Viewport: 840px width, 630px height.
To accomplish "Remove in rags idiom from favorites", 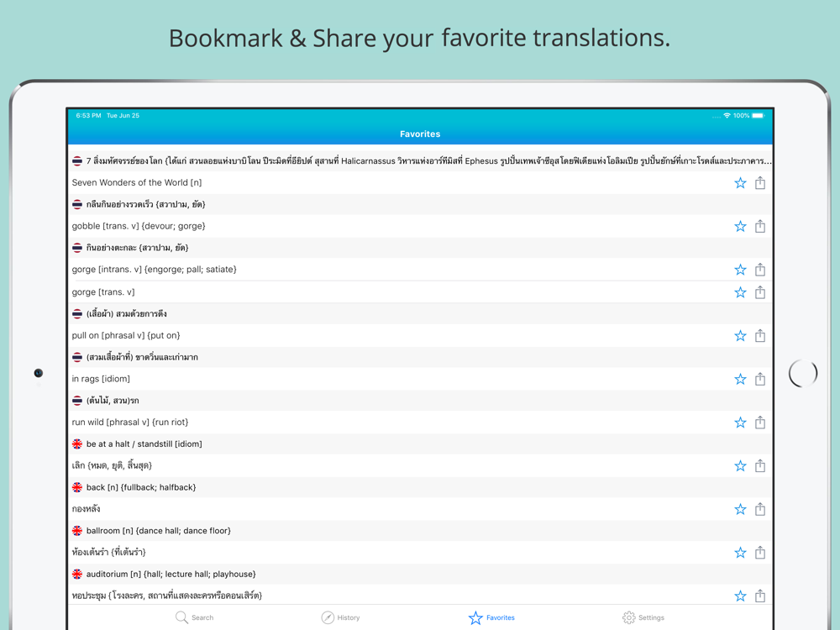I will pos(740,380).
